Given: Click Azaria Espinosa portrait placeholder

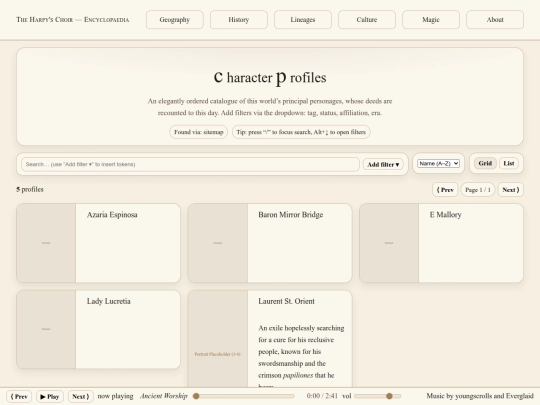Looking at the screenshot, I should click(x=46, y=243).
